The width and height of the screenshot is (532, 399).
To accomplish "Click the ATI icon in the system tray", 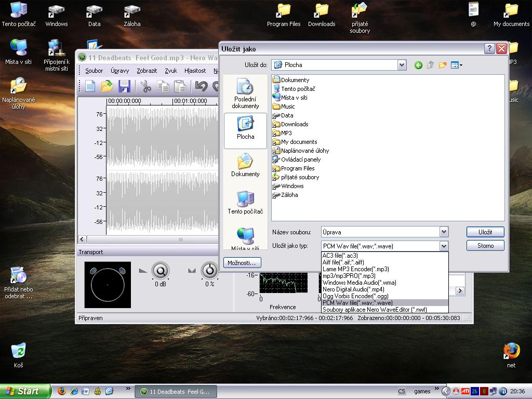I will pyautogui.click(x=465, y=391).
